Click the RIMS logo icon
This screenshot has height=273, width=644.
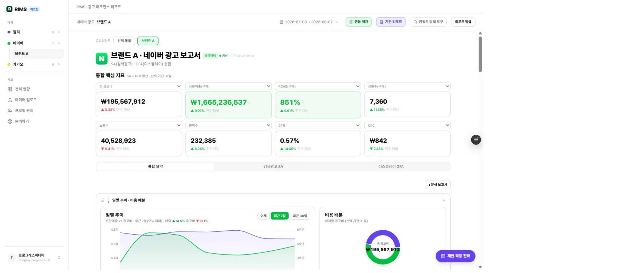coord(9,9)
